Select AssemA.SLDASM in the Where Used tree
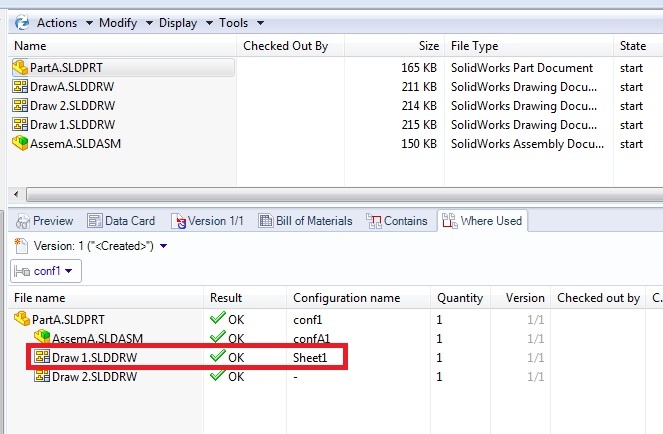 tap(97, 338)
